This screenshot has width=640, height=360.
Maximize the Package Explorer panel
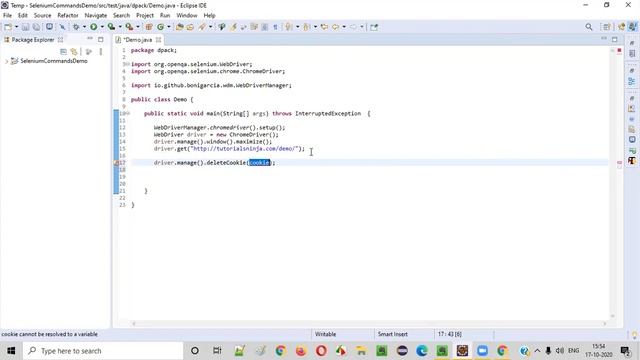(x=100, y=40)
